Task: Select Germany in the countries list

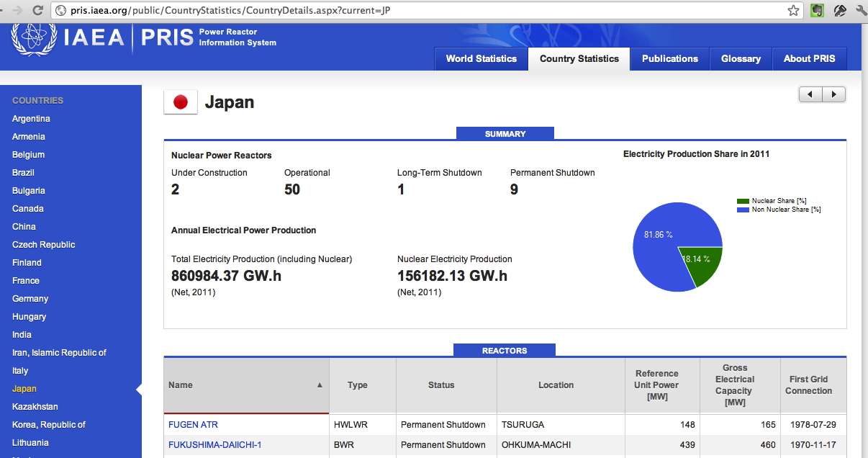Action: pyautogui.click(x=30, y=299)
